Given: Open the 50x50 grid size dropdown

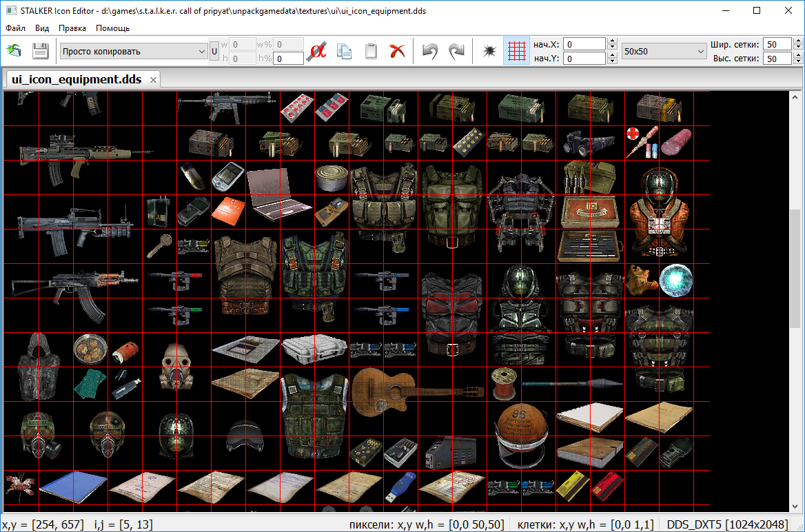Looking at the screenshot, I should (x=664, y=52).
